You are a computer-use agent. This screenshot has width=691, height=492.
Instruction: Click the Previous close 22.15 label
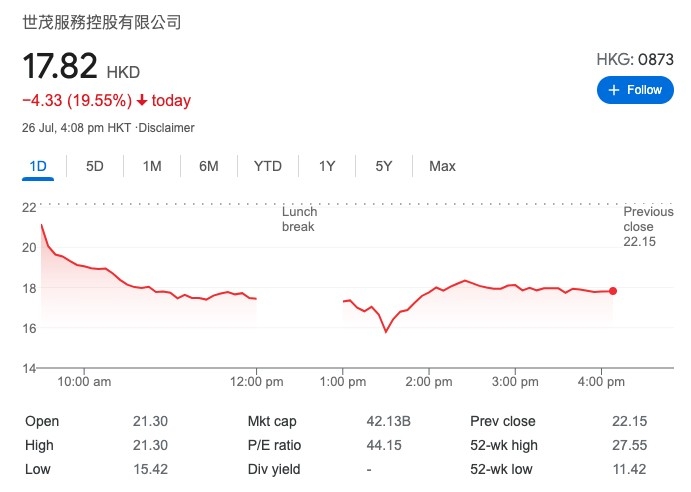(x=648, y=227)
